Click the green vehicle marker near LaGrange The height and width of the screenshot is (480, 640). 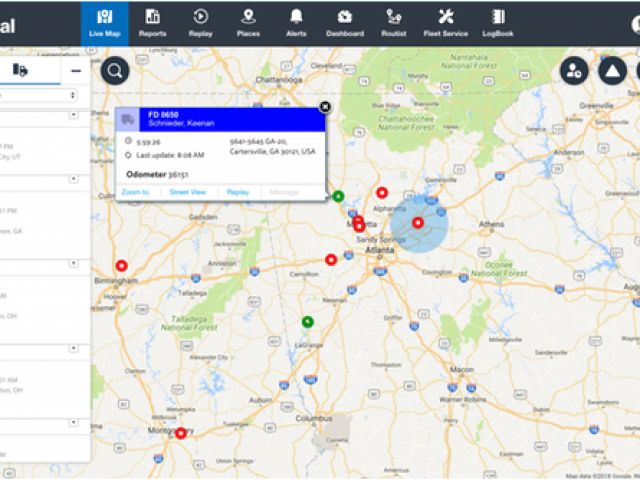[x=308, y=321]
